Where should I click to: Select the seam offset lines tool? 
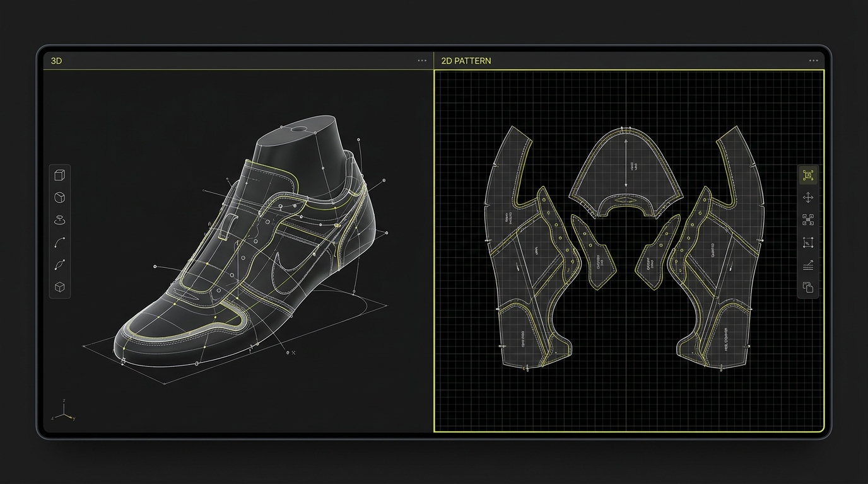[x=808, y=265]
